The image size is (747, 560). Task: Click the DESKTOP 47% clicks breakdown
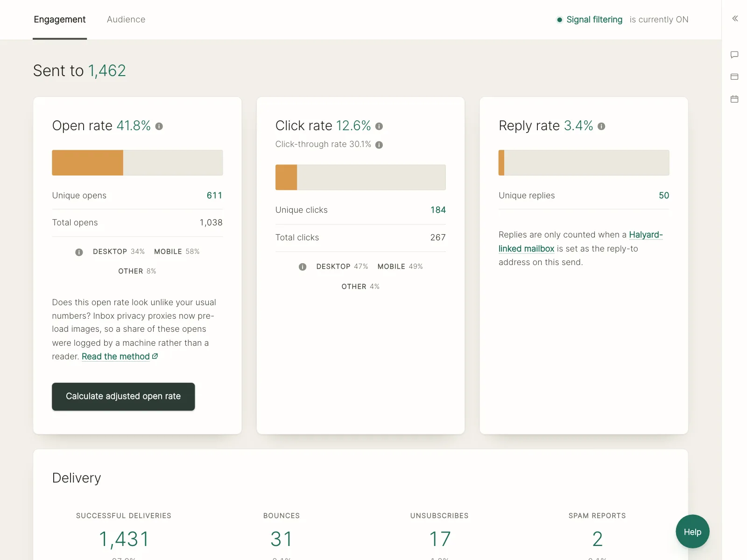[x=342, y=266]
